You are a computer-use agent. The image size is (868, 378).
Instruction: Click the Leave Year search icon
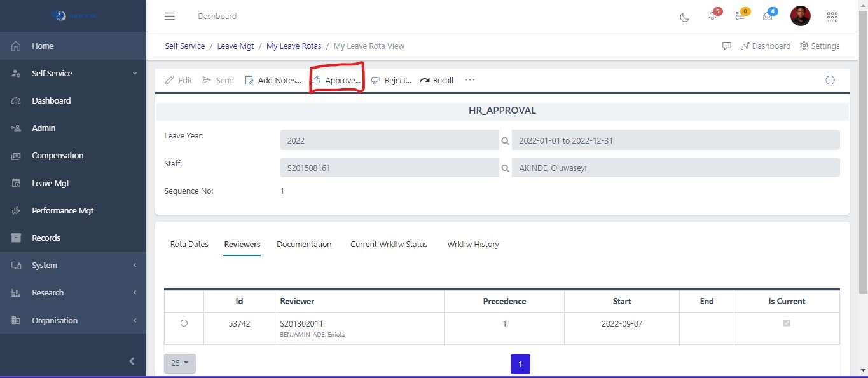click(505, 140)
